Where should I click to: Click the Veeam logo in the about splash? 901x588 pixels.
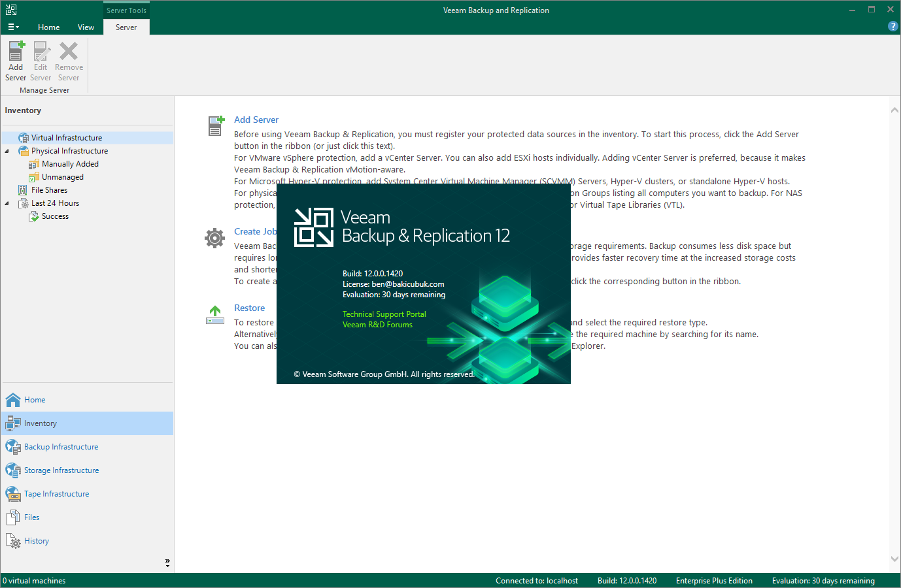(314, 227)
